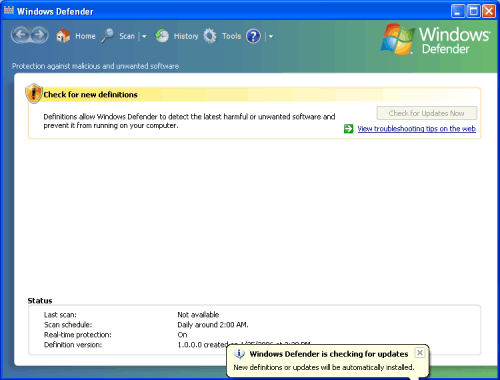Click the Real-time protection 'On' value

click(182, 335)
